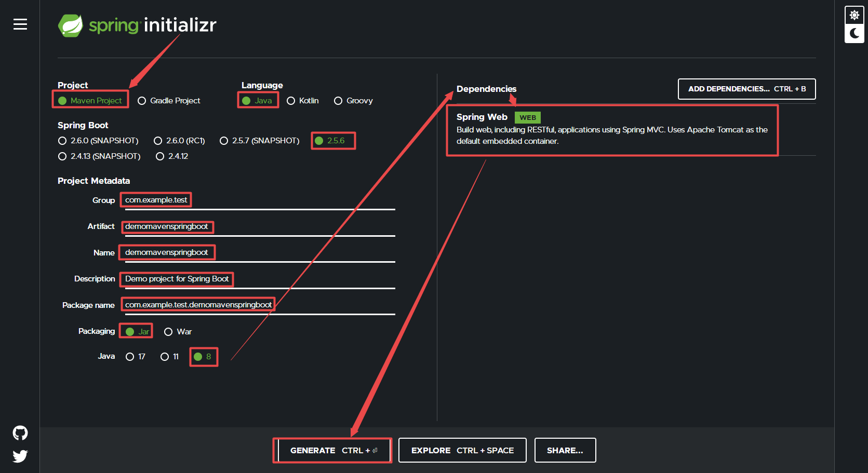Select Spring Boot 2.6.0 (RC1)
The height and width of the screenshot is (473, 868).
coord(180,141)
